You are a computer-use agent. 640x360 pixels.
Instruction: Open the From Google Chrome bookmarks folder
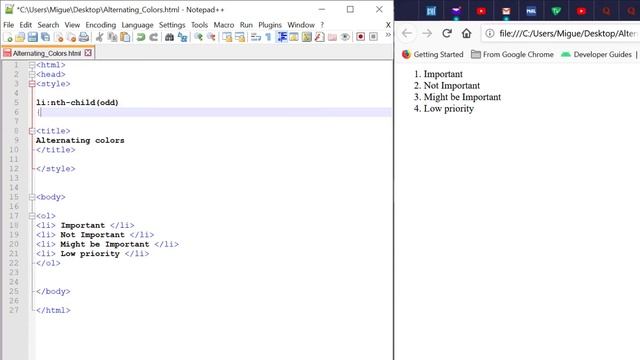click(512, 54)
